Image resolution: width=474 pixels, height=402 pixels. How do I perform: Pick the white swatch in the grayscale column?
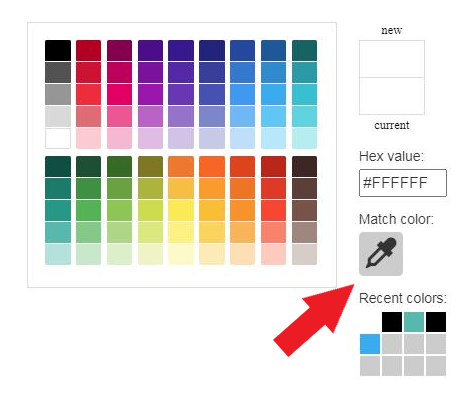pos(58,138)
